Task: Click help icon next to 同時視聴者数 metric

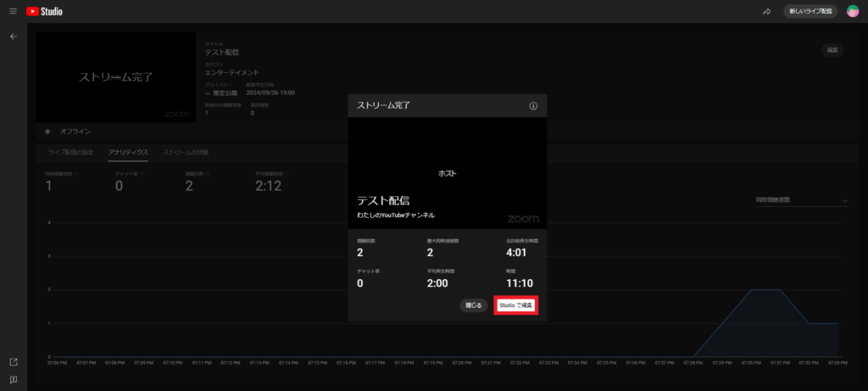Action: [76, 174]
